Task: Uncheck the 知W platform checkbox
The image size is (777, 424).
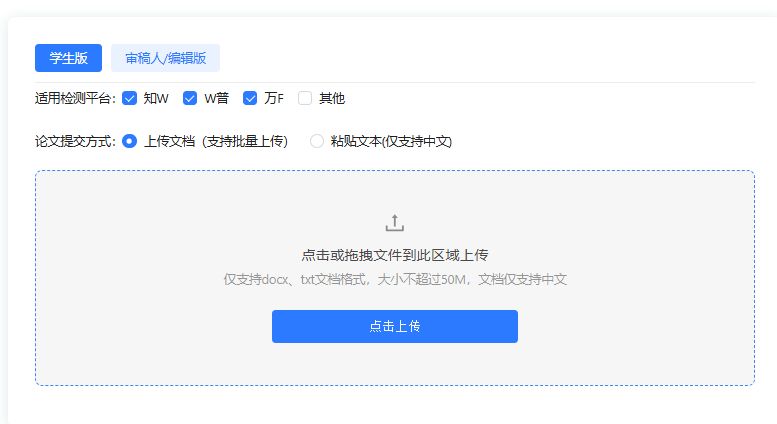Action: tap(129, 98)
